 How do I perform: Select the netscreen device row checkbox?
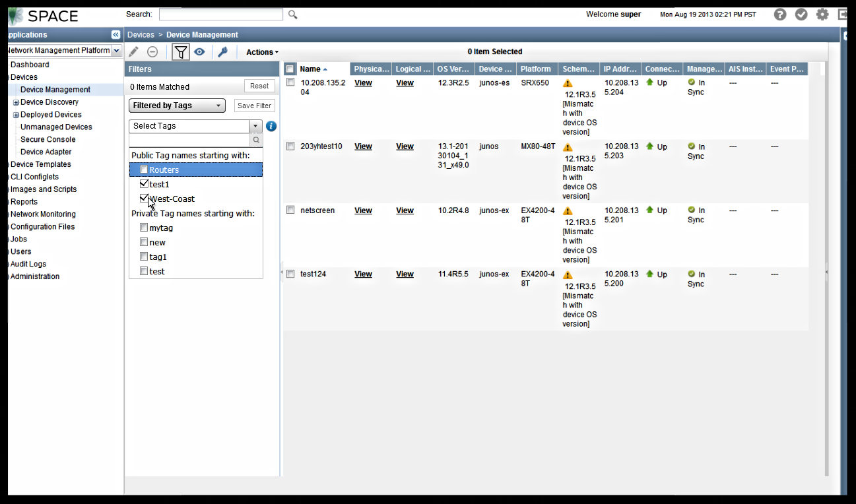pos(290,210)
